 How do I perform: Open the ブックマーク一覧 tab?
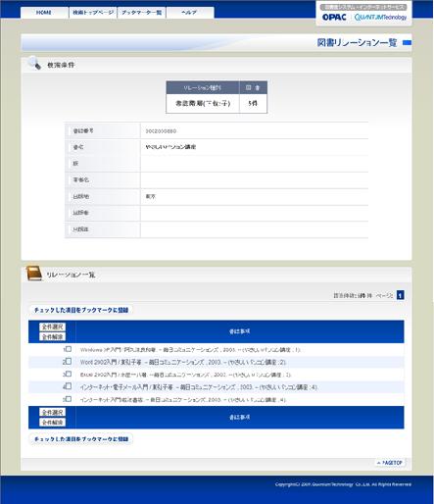tap(141, 13)
